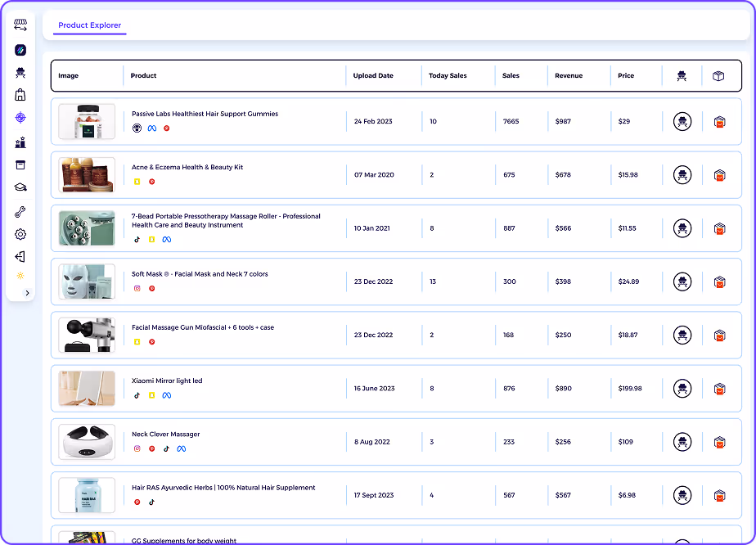Select the purple target crosshair sidebar icon
Image resolution: width=756 pixels, height=545 pixels.
20,117
